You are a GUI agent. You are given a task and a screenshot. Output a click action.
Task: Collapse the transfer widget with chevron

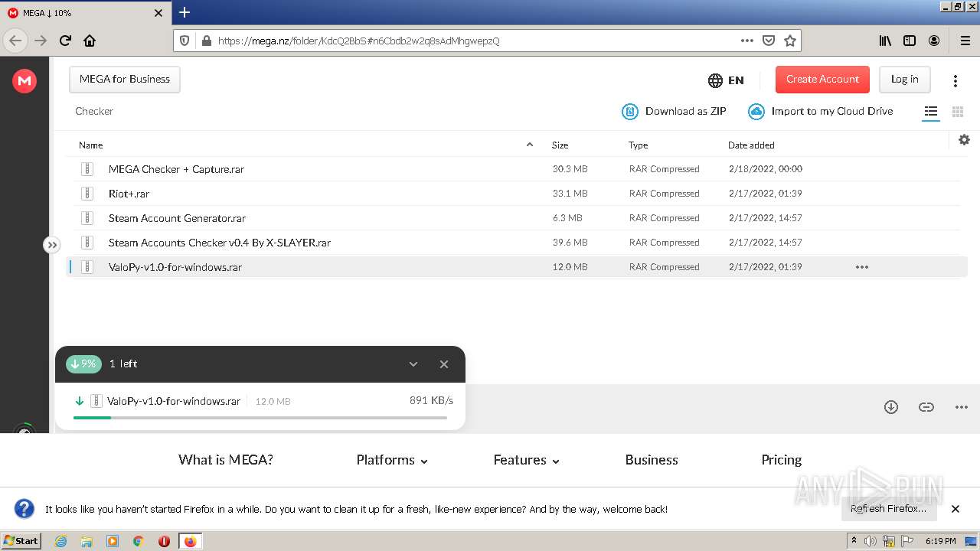click(413, 364)
